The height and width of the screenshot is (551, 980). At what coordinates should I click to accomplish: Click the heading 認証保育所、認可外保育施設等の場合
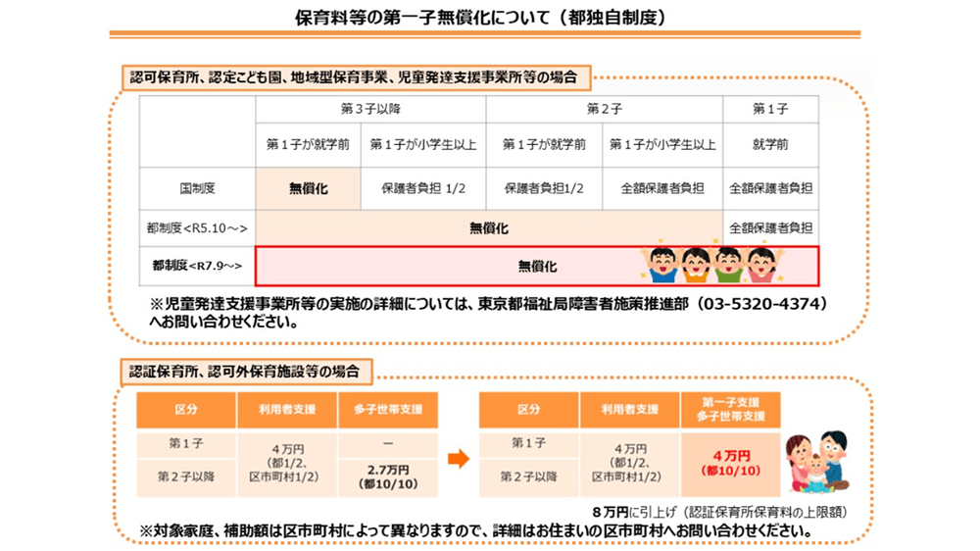point(244,372)
